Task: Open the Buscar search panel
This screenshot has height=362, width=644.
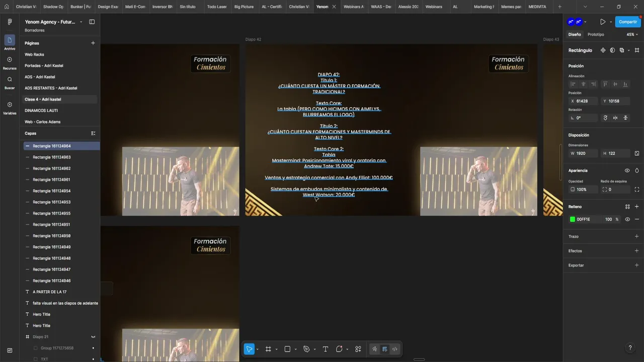Action: click(10, 82)
